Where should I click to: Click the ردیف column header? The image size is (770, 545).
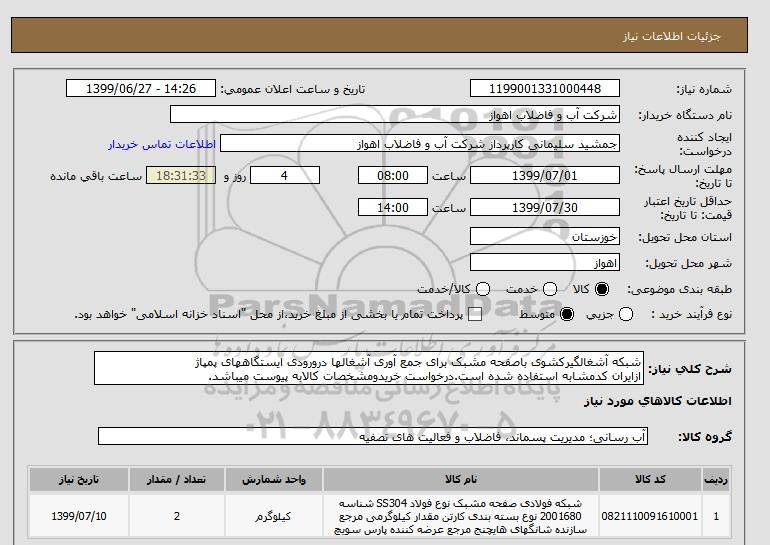coord(716,479)
